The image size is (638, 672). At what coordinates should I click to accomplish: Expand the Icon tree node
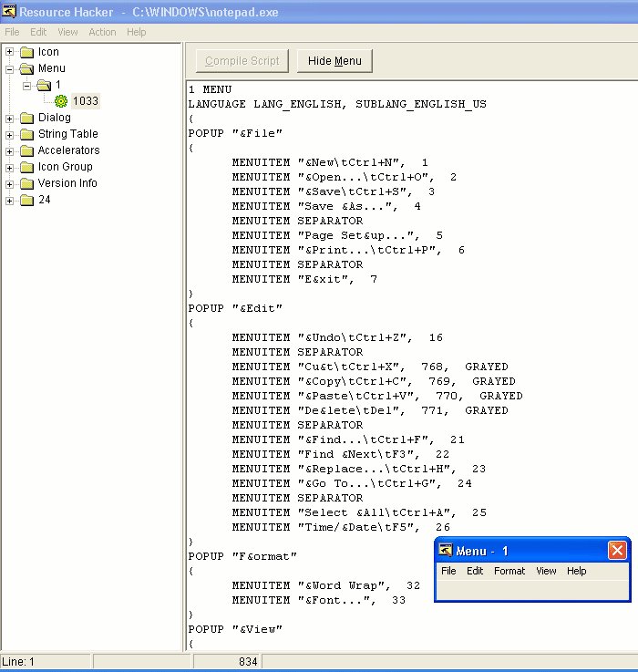pyautogui.click(x=9, y=52)
